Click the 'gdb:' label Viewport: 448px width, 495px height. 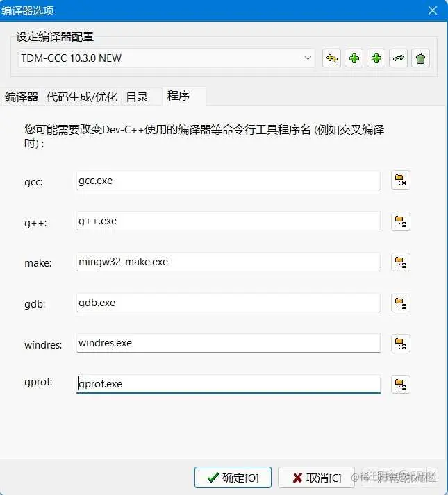click(35, 304)
